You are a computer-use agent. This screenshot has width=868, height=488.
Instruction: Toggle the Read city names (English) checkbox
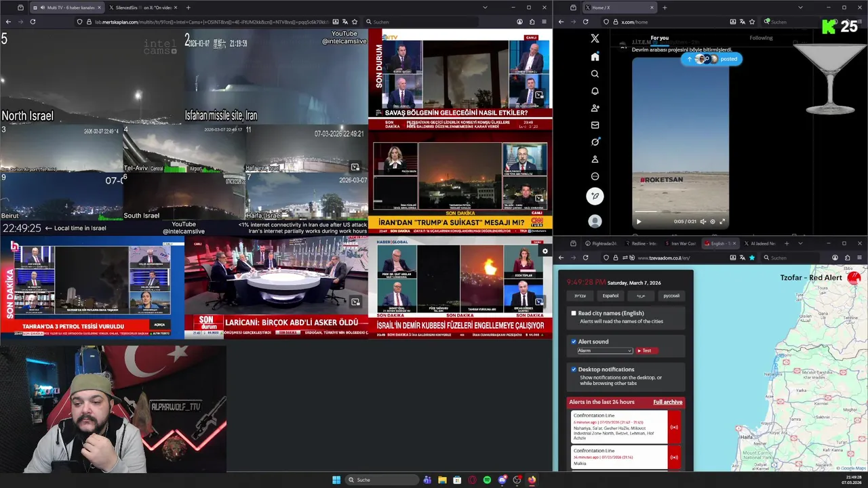(574, 313)
